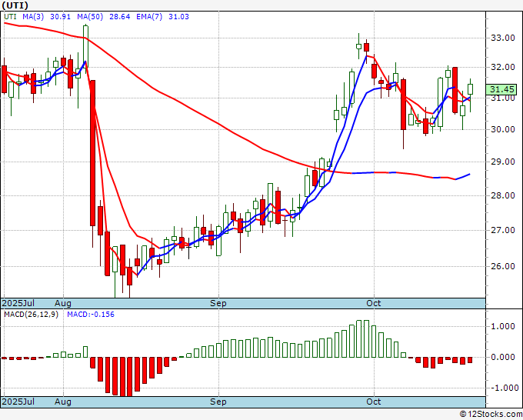The width and height of the screenshot is (523, 420).
Task: Click the Sep label on price chart axis
Action: click(218, 303)
